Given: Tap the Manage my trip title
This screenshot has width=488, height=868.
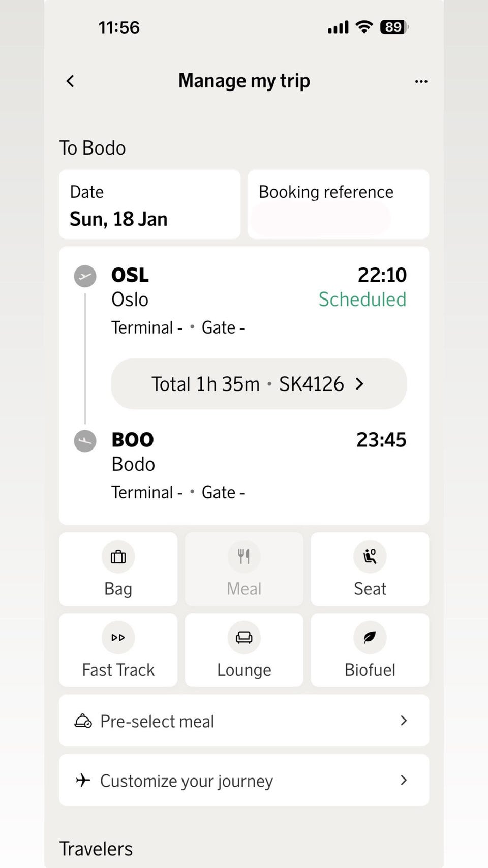Looking at the screenshot, I should [244, 81].
